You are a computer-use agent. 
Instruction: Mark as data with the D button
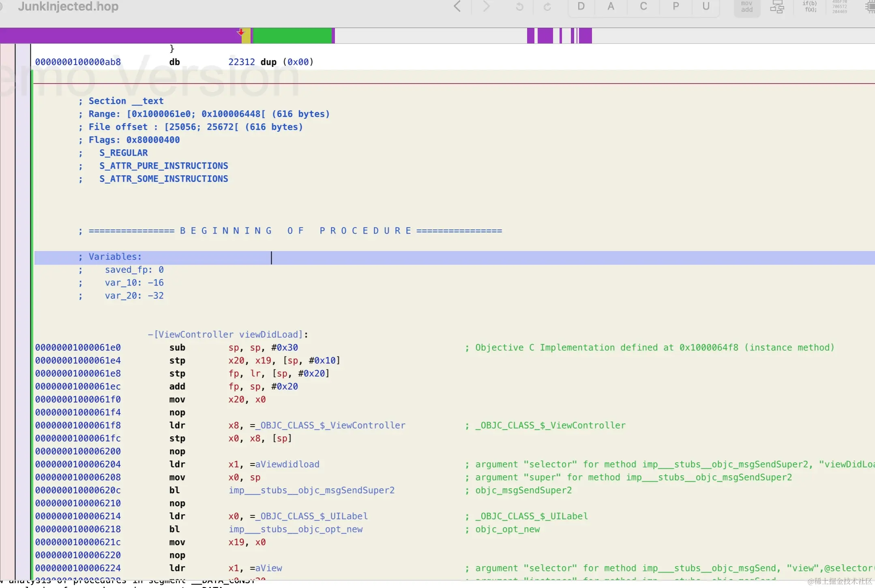tap(581, 6)
